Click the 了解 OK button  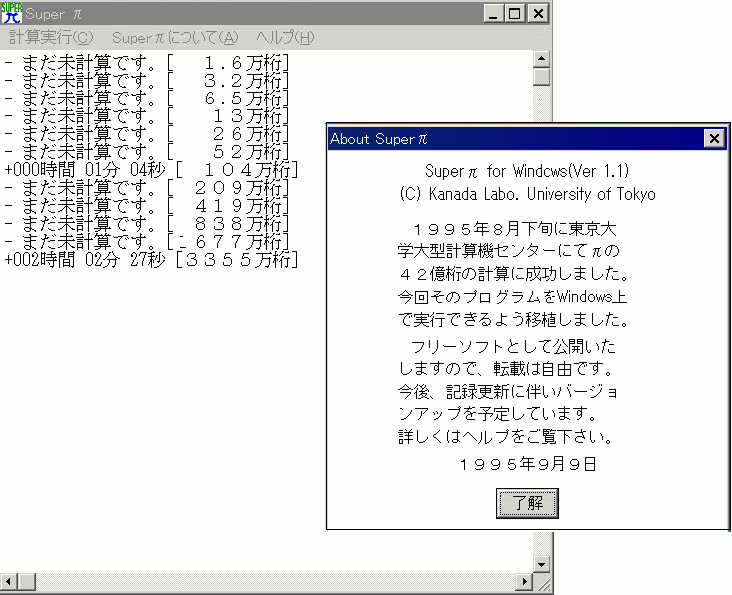(527, 503)
